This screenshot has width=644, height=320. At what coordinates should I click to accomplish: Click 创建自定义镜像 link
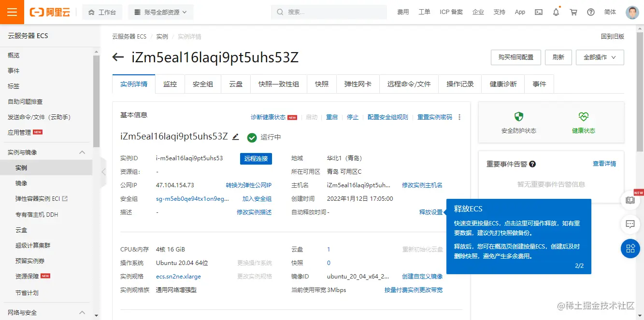coord(422,277)
